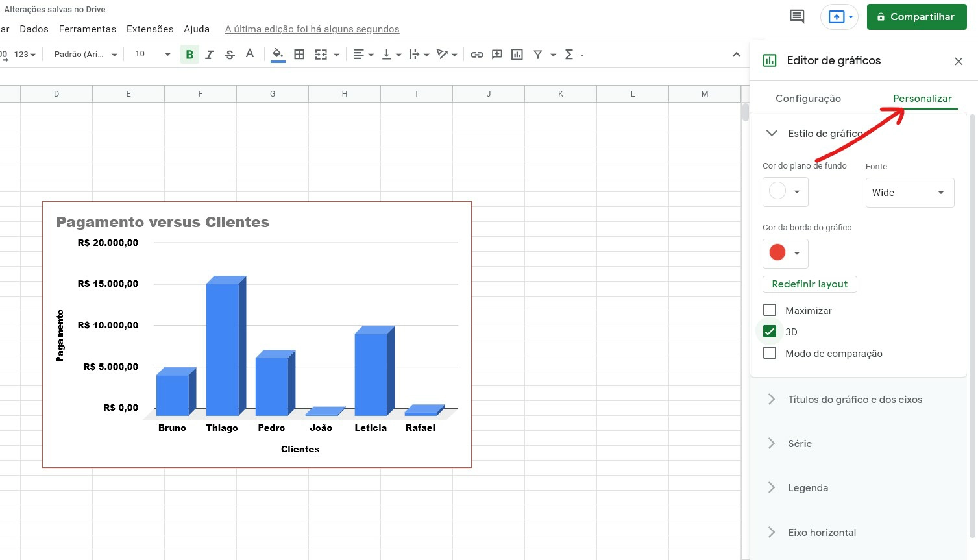Select the Personalizar tab

922,99
